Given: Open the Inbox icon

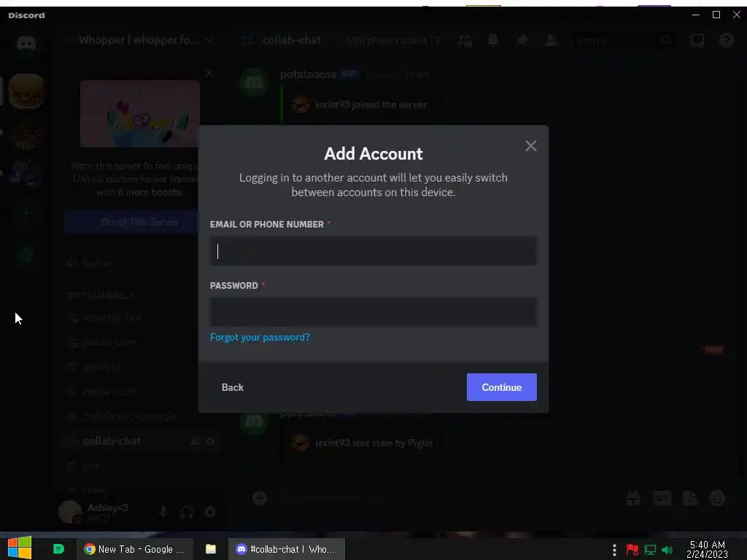Looking at the screenshot, I should [x=697, y=41].
